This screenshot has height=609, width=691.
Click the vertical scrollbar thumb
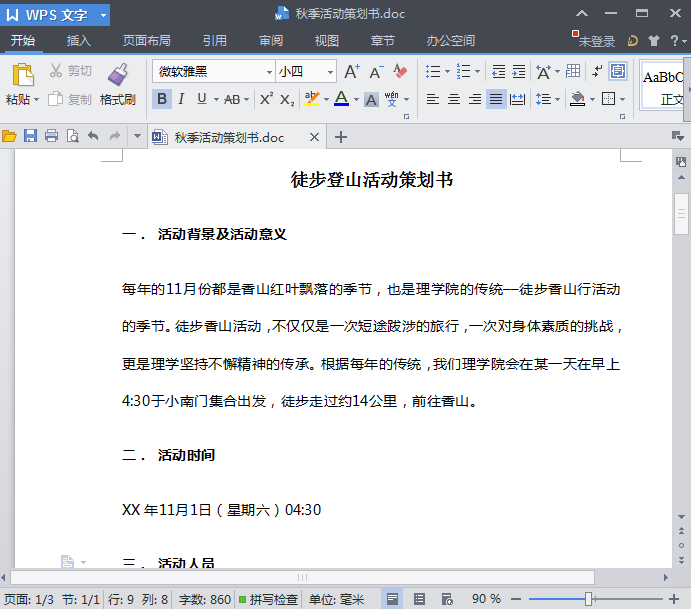coord(681,214)
